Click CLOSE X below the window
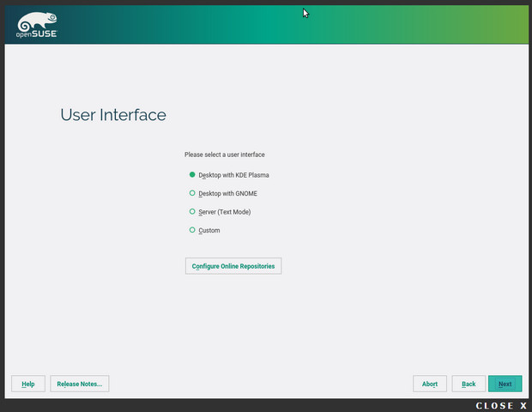The height and width of the screenshot is (412, 532). pyautogui.click(x=502, y=405)
